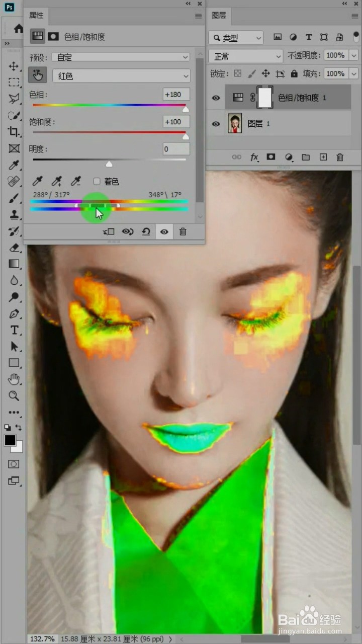This screenshot has width=362, height=644.
Task: Click the reset adjustment arrow icon
Action: 146,231
